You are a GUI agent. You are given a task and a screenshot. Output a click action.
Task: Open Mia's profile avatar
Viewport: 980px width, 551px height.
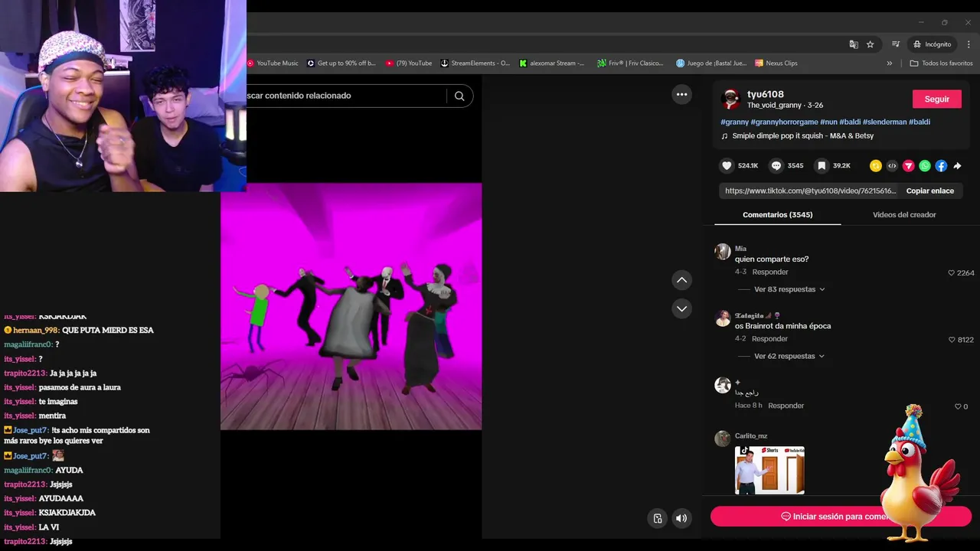722,252
